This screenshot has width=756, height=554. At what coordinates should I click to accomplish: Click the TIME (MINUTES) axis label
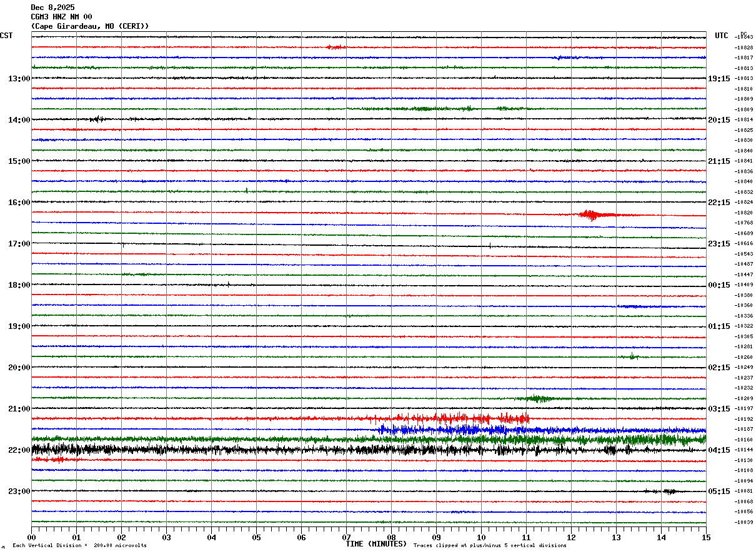pyautogui.click(x=376, y=544)
